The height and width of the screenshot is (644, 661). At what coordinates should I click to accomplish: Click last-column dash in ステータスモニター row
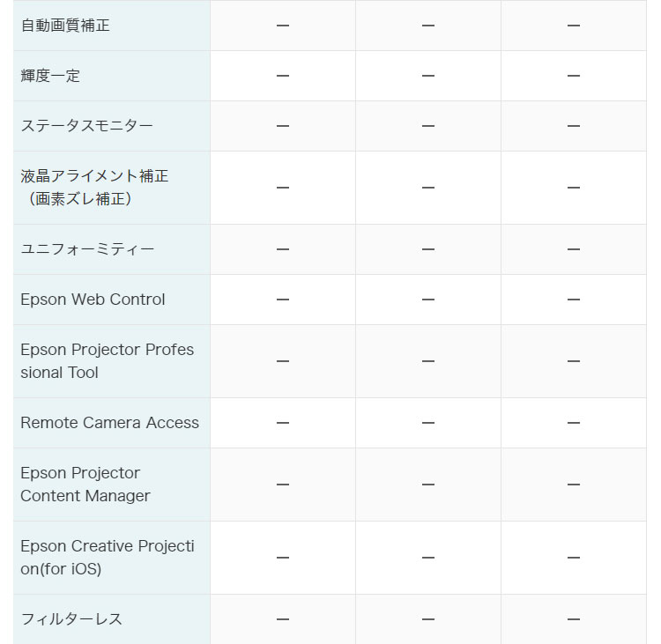pos(574,126)
